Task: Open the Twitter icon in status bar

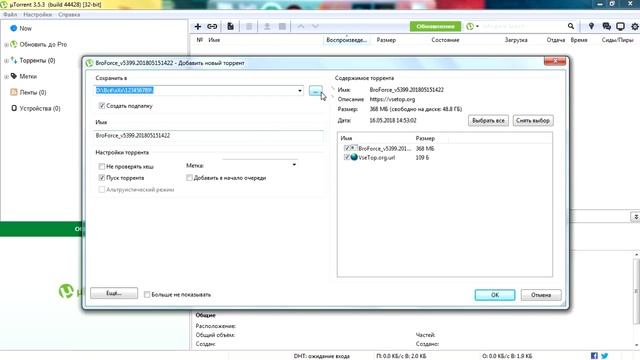Action: tap(604, 356)
